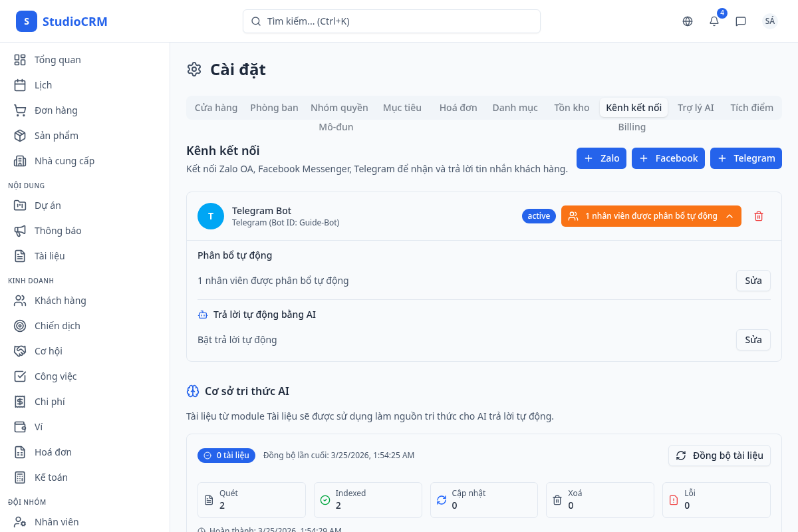This screenshot has height=532, width=798.
Task: Click the Telegram Bot avatar icon
Action: click(211, 215)
